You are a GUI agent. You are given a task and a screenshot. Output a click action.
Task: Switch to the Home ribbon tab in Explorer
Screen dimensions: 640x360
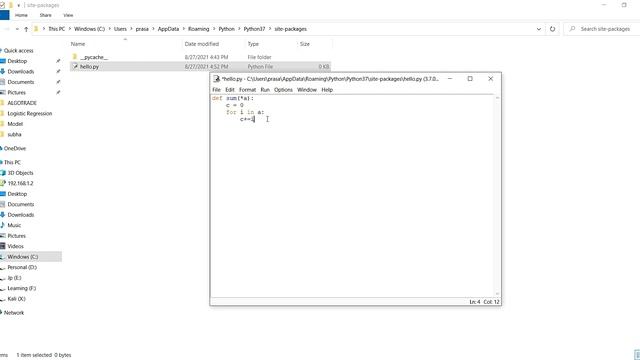click(x=21, y=15)
